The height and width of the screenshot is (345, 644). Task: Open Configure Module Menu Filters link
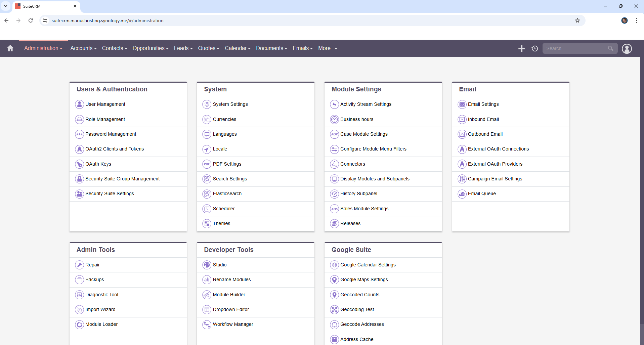point(373,149)
